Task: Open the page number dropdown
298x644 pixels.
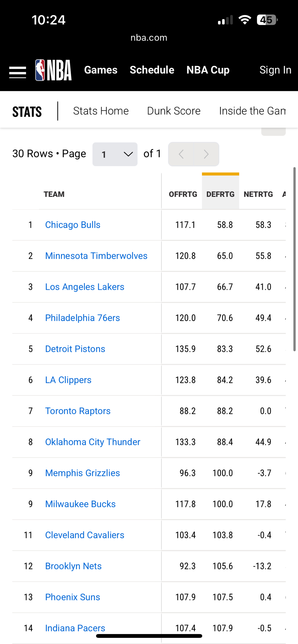Action: (115, 154)
